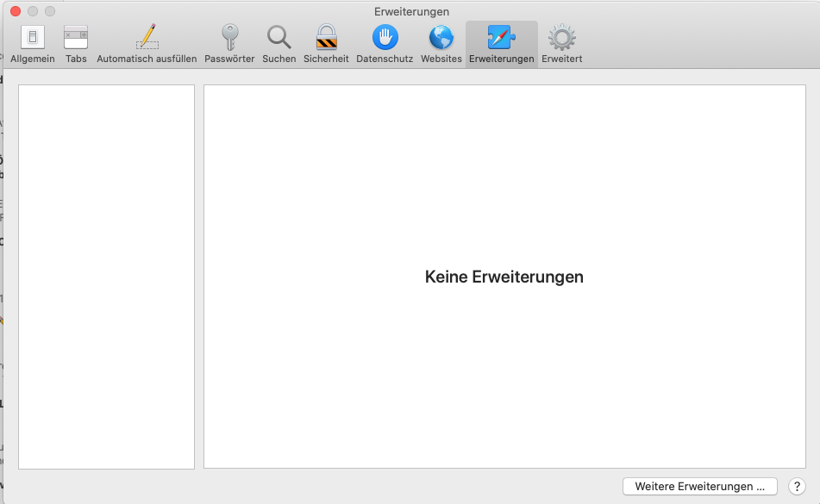The height and width of the screenshot is (504, 820).
Task: Click the empty extensions list sidebar
Action: pyautogui.click(x=106, y=276)
